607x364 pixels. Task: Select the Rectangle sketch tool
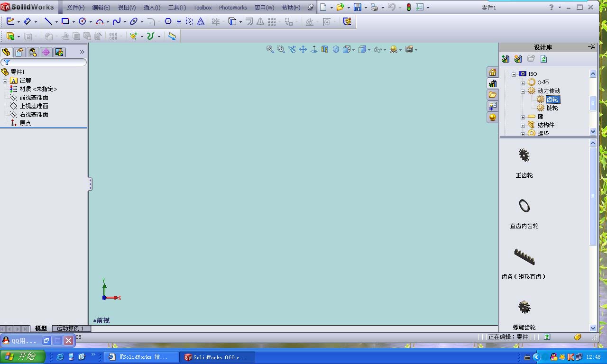(65, 21)
